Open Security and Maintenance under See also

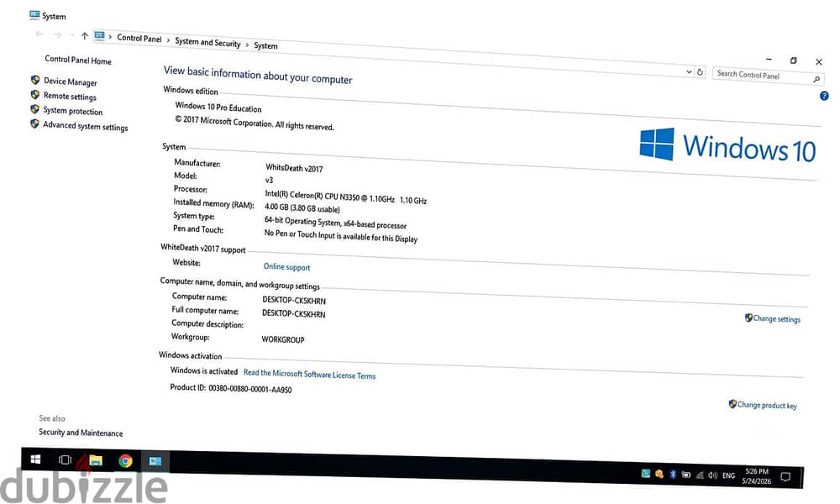click(x=81, y=433)
